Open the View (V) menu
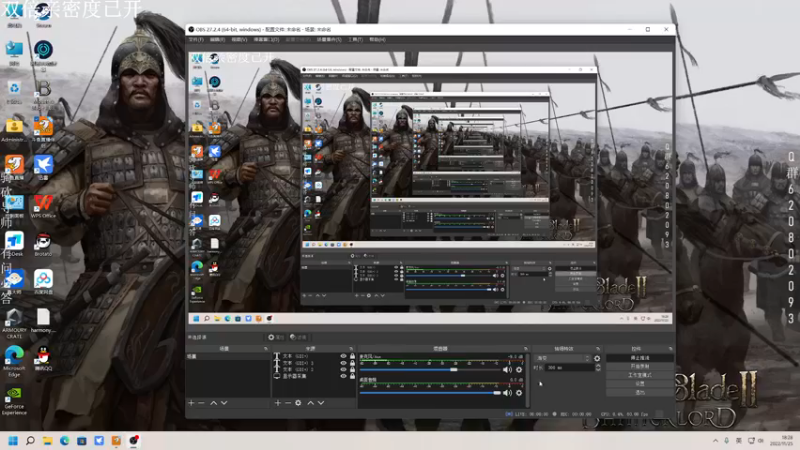Viewport: 800px width, 450px height. click(x=239, y=40)
